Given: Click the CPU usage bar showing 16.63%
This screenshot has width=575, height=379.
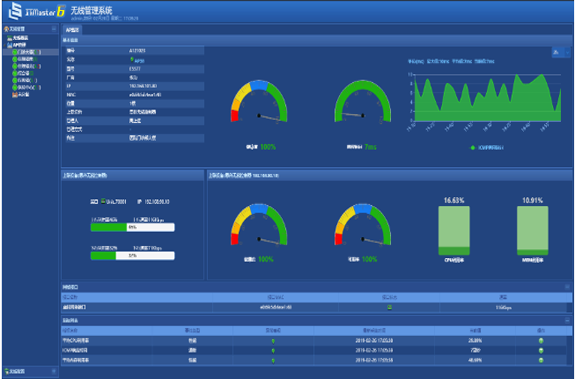Looking at the screenshot, I should pos(454,230).
